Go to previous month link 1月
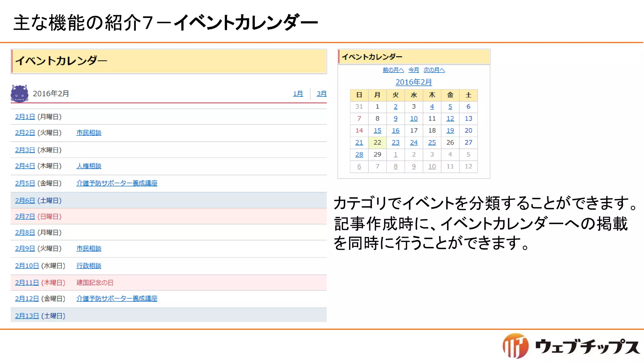Screen dimensions: 644x362 coord(298,94)
